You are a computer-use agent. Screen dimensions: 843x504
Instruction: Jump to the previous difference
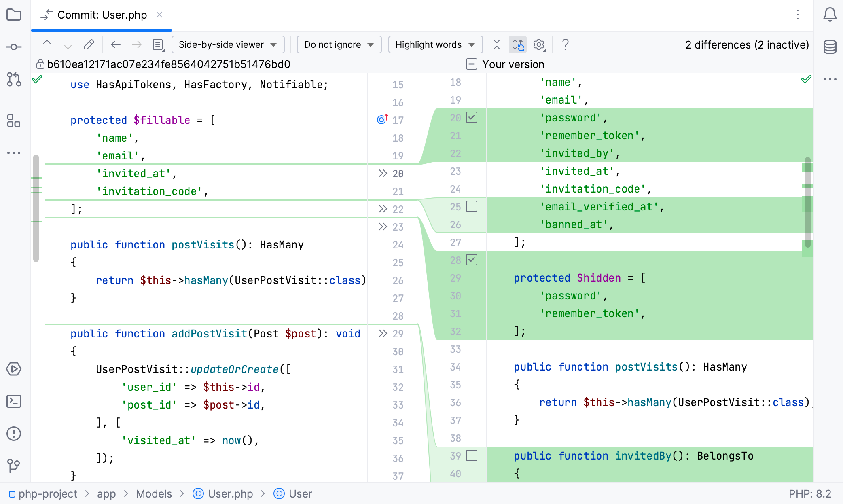coord(47,44)
